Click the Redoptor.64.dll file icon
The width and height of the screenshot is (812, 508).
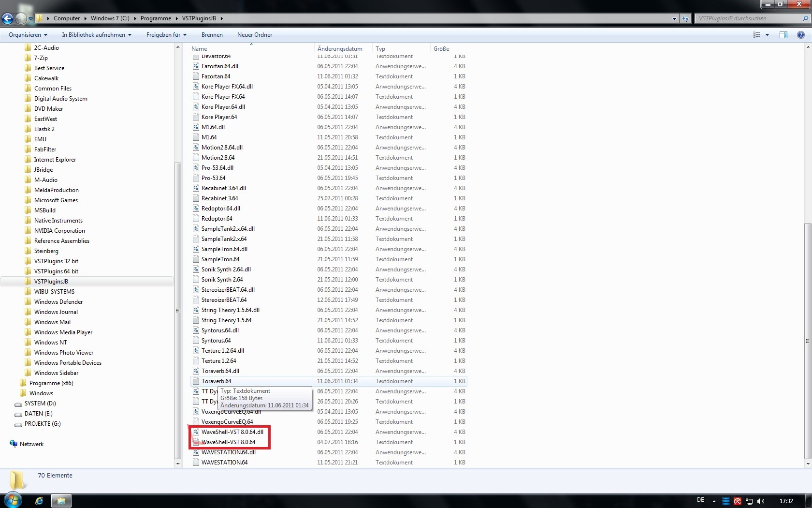[x=196, y=209]
